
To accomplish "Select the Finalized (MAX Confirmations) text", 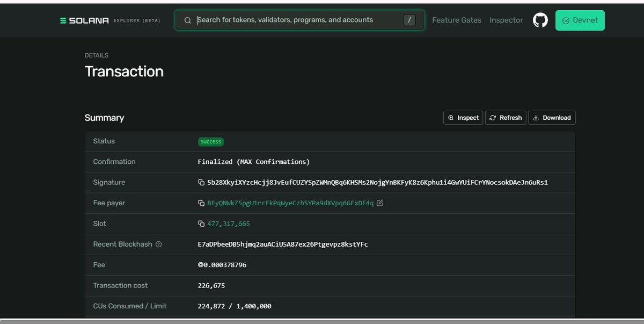I will coord(254,162).
